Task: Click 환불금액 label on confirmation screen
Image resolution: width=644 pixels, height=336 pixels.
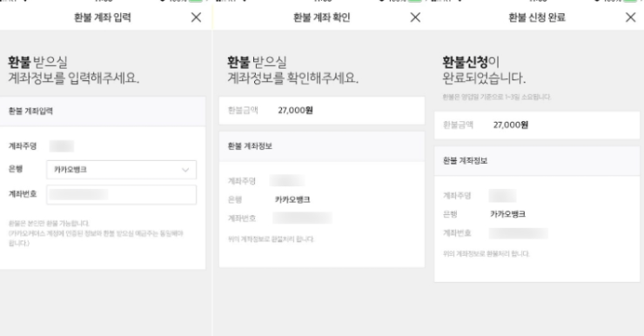Action: pyautogui.click(x=243, y=110)
